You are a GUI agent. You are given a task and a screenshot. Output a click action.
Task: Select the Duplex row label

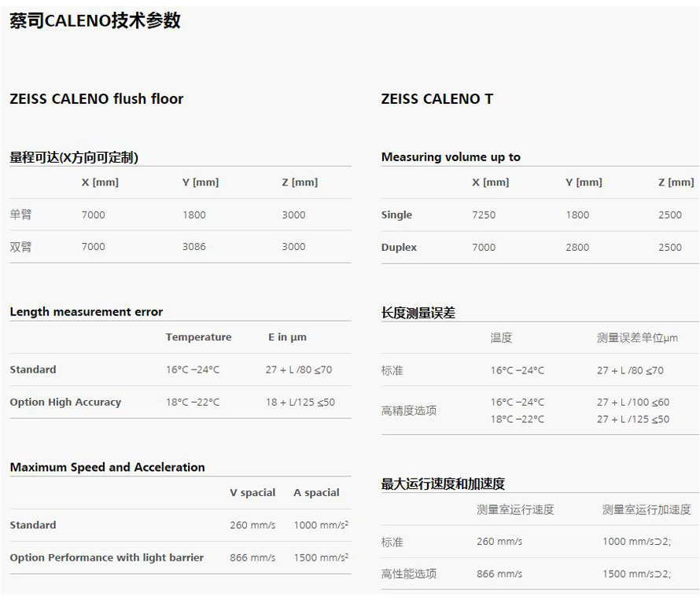[399, 248]
